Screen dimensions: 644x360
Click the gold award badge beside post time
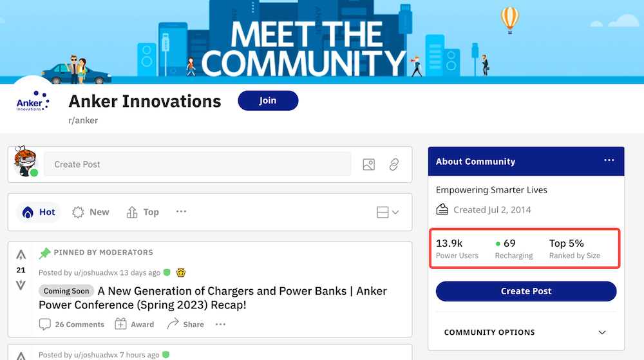point(181,272)
